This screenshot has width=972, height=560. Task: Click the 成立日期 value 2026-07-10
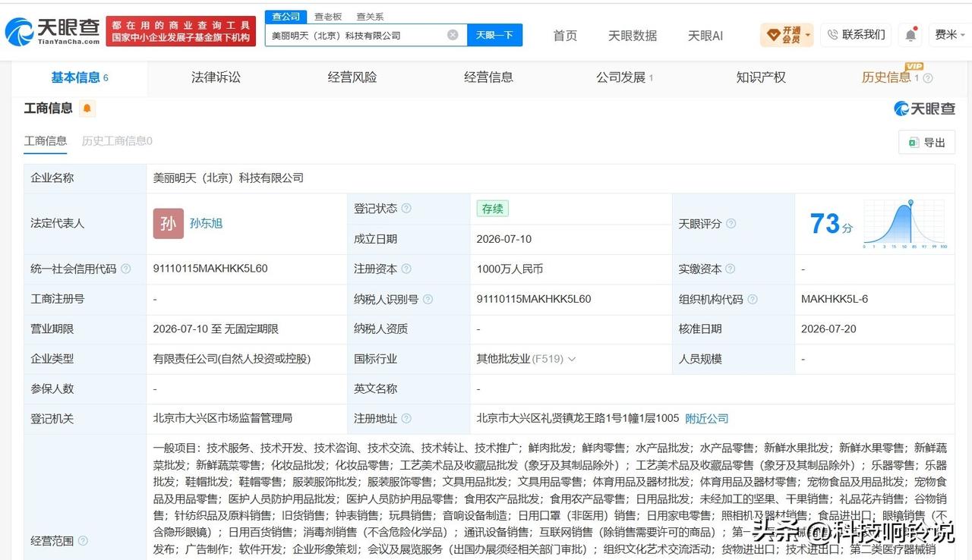click(x=504, y=239)
